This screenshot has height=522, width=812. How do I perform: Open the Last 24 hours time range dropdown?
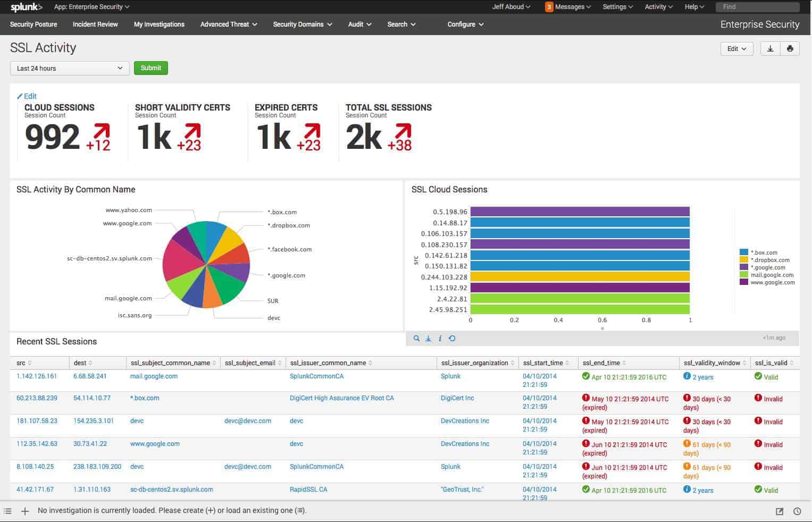[70, 68]
